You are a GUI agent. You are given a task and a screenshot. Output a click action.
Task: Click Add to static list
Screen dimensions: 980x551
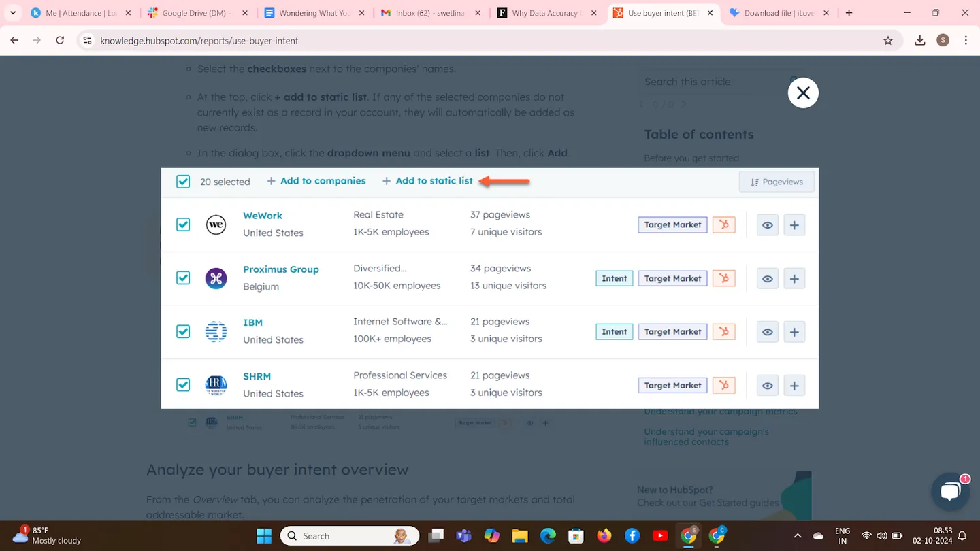(x=427, y=181)
